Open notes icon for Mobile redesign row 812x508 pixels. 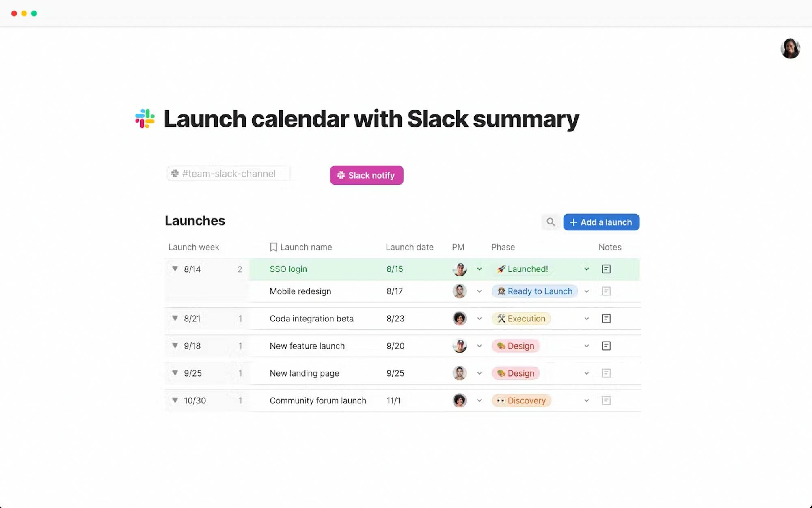[x=606, y=291]
